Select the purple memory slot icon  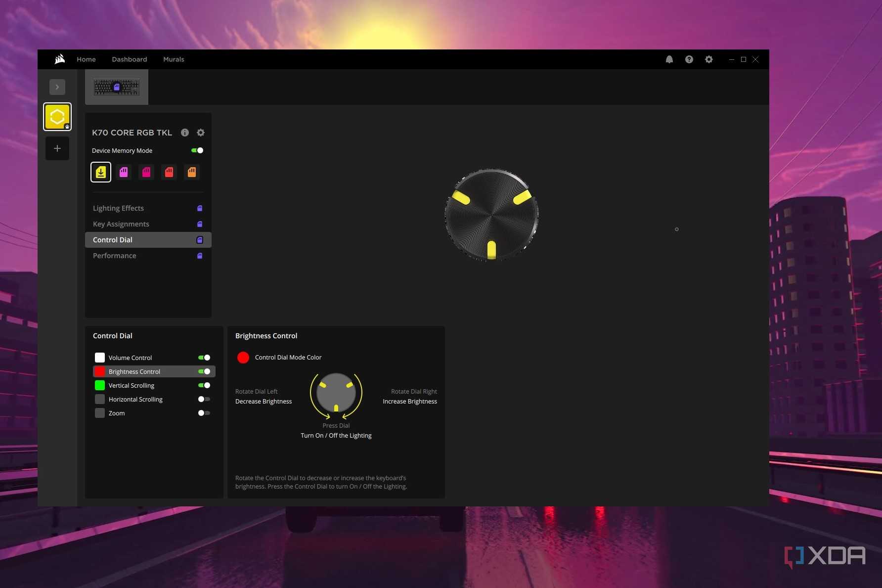pyautogui.click(x=124, y=172)
